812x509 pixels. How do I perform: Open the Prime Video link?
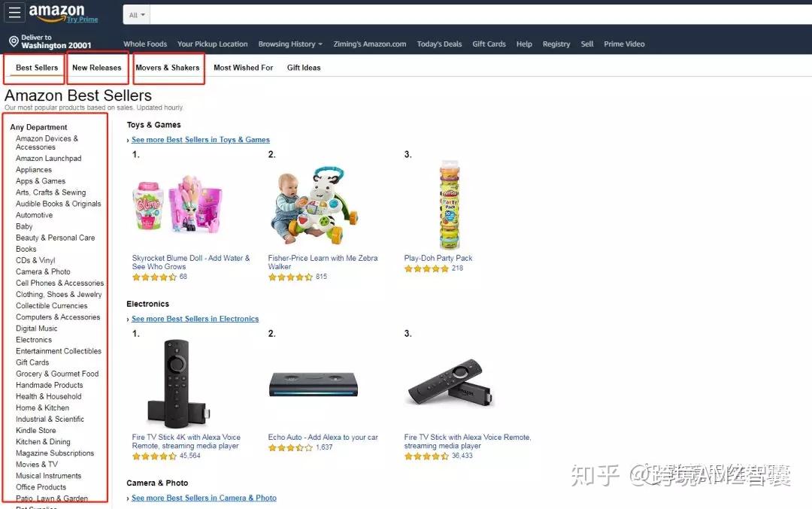[624, 44]
